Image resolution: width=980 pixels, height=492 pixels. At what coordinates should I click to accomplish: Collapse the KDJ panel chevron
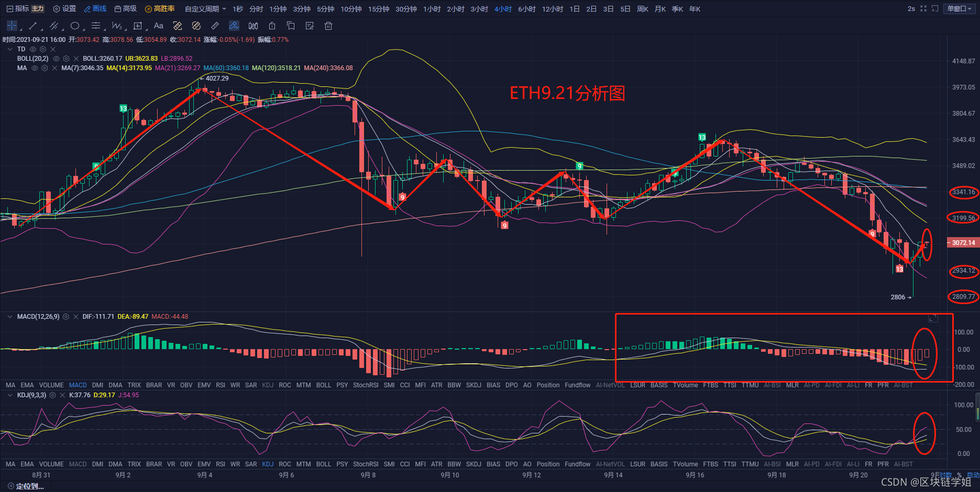coord(10,395)
